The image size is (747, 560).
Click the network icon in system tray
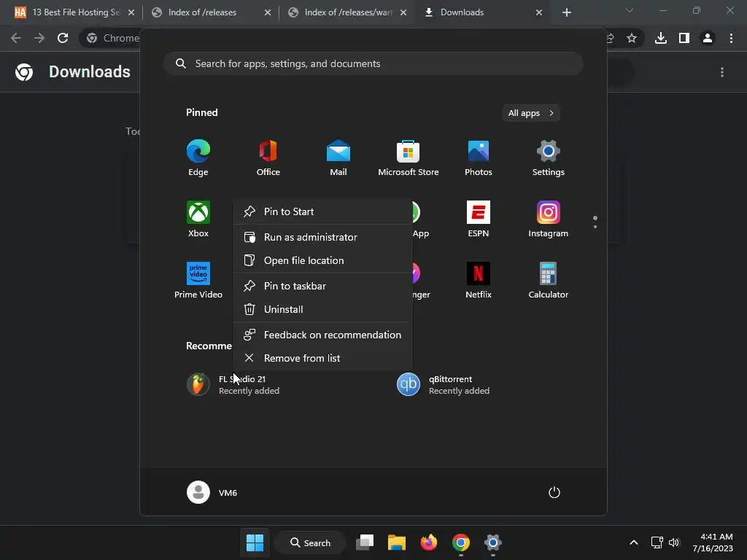click(x=657, y=542)
